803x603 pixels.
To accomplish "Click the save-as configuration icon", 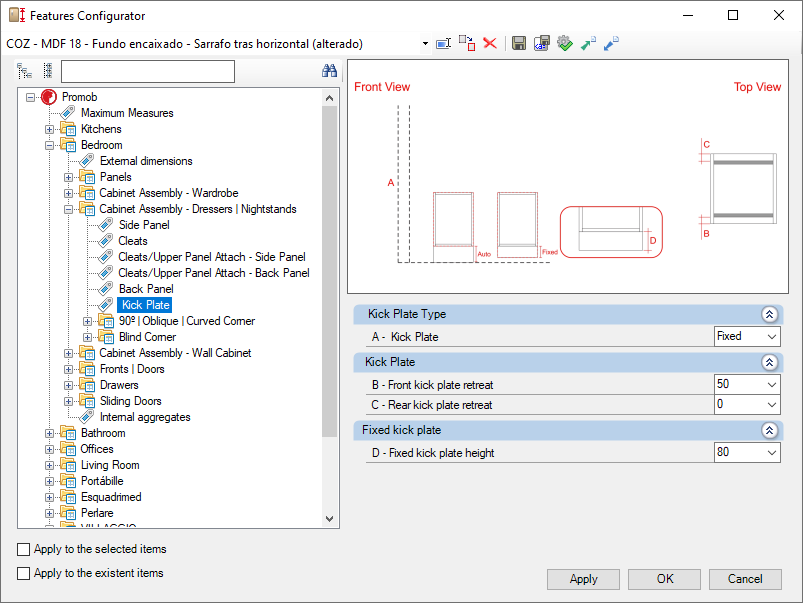I will click(x=542, y=44).
